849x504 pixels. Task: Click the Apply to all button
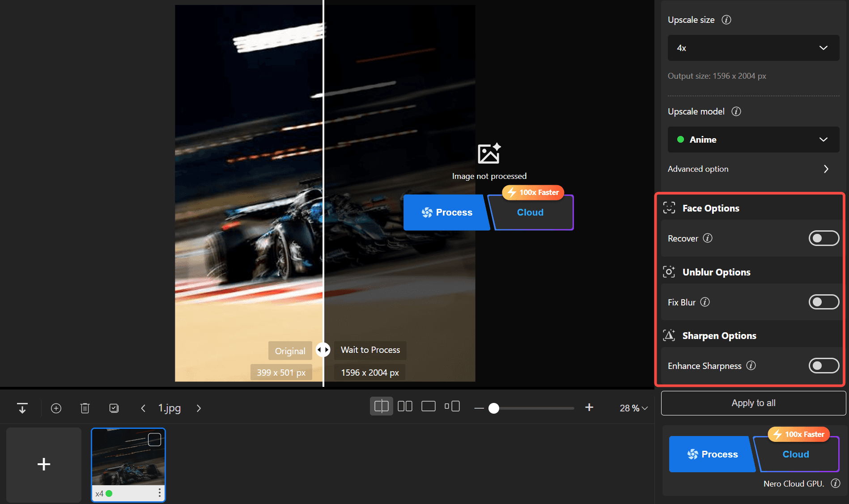(x=753, y=403)
